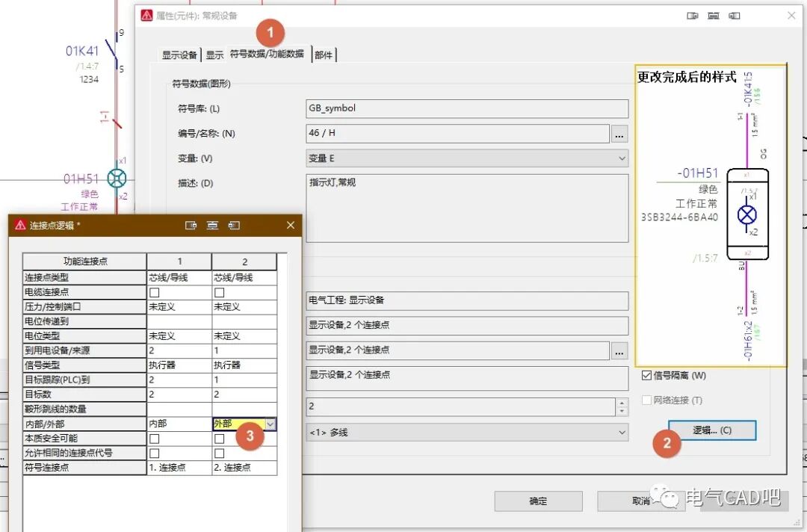Click second dock icon in 连接点逻辑 title bar
This screenshot has height=532, width=807.
point(212,226)
